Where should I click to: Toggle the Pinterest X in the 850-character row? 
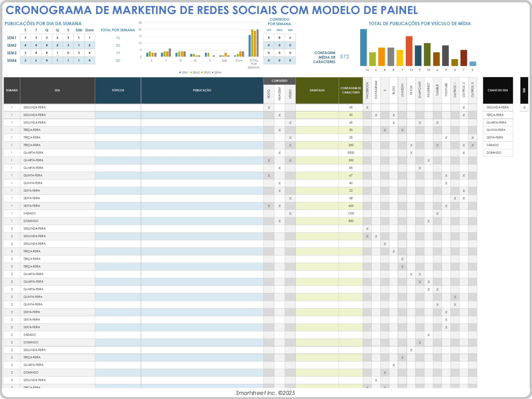[x=429, y=221]
